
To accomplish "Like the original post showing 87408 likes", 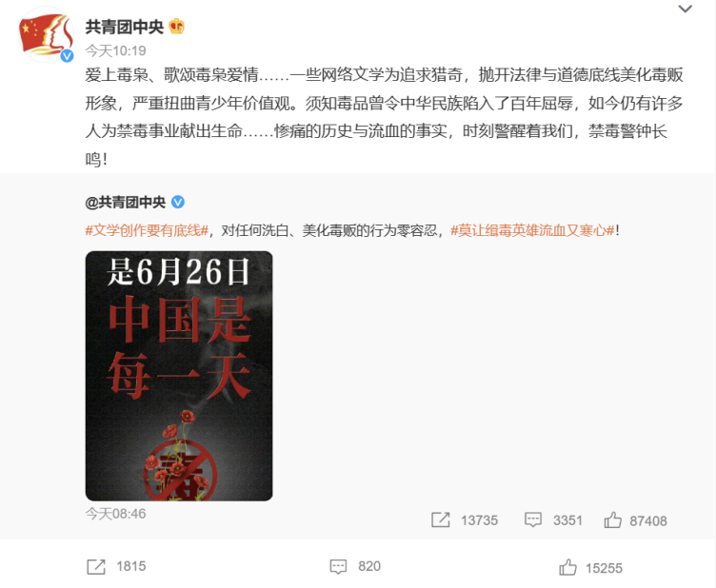I will coord(613,520).
